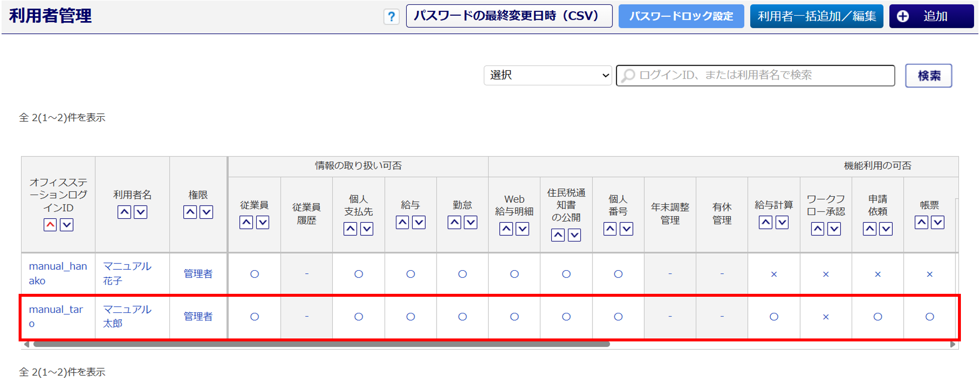980x388 pixels.
Task: Sort 給与 column descending
Action: tap(418, 223)
